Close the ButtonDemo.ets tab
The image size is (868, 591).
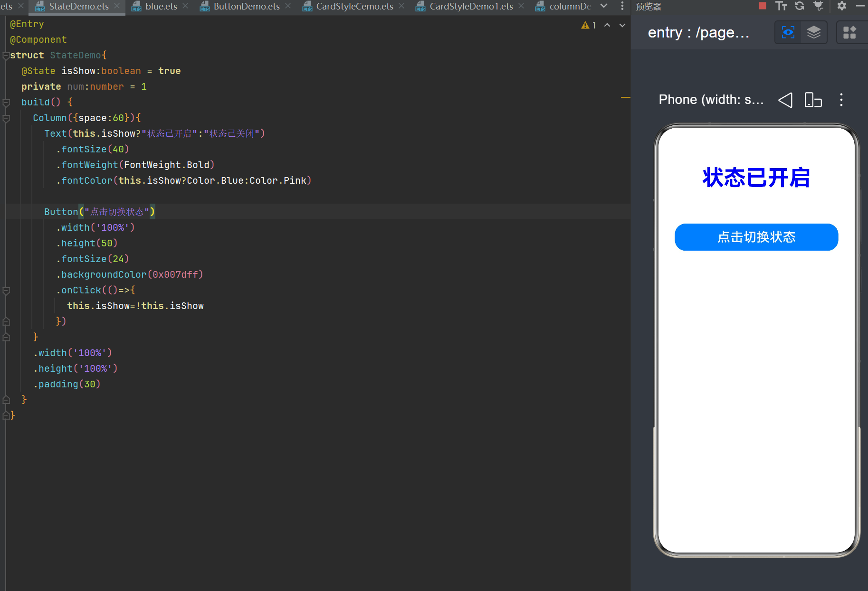click(x=288, y=6)
